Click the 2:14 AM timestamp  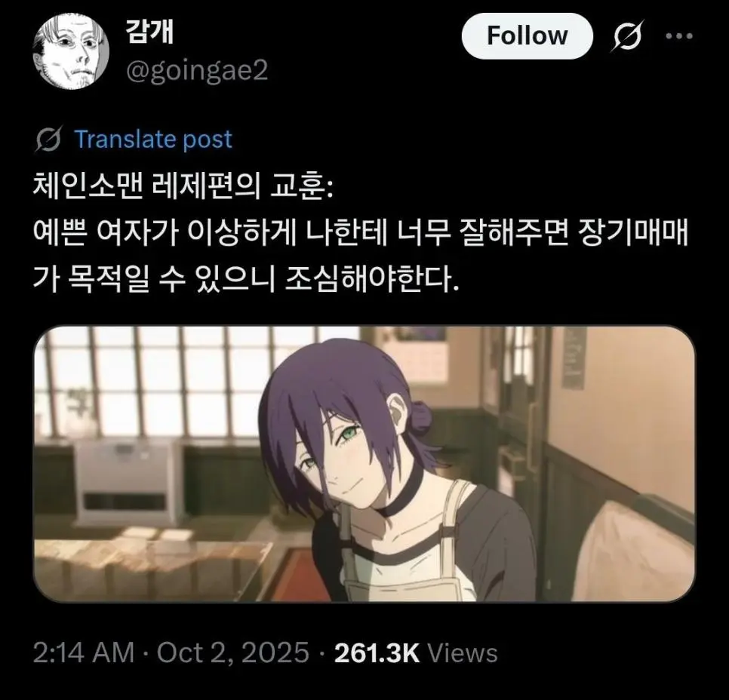pos(84,652)
